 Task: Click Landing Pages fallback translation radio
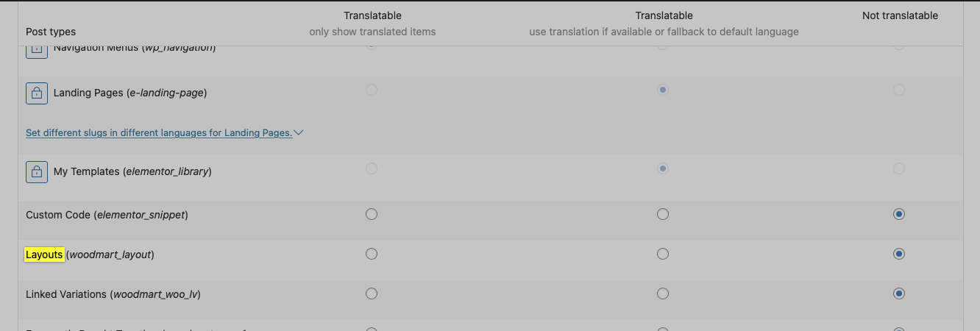[x=663, y=90]
